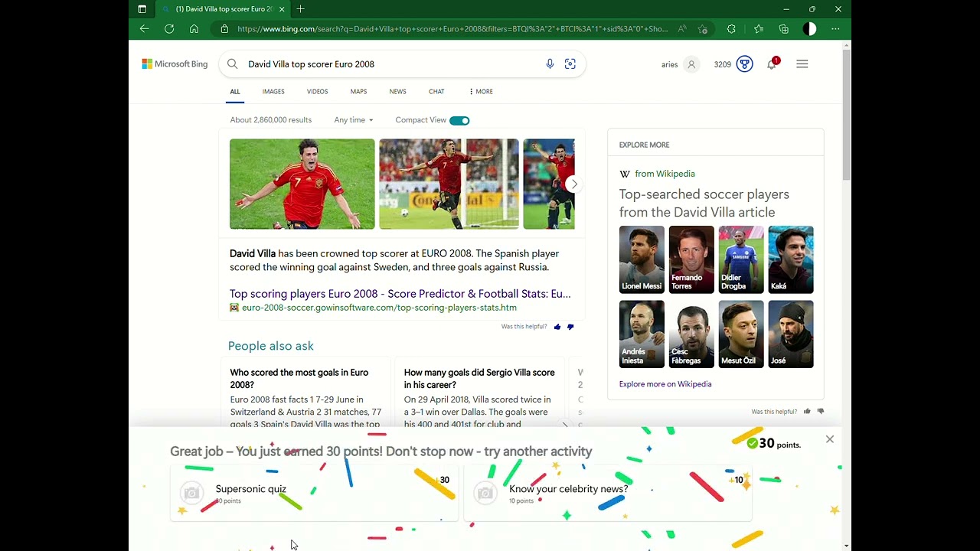Open second David Villa running image
The height and width of the screenshot is (551, 980).
click(x=449, y=184)
